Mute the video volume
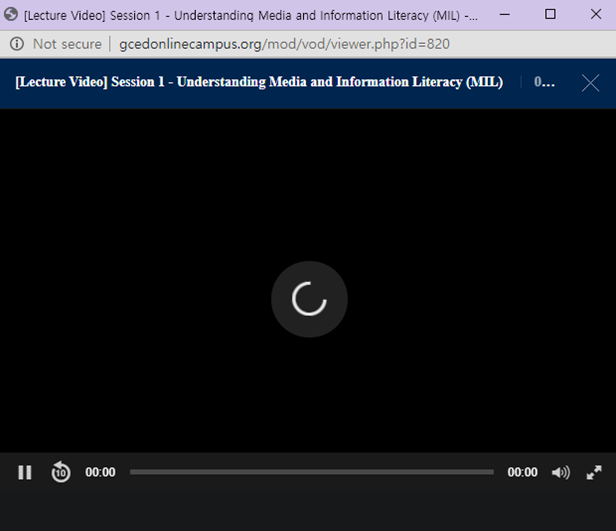The width and height of the screenshot is (616, 531). click(561, 472)
